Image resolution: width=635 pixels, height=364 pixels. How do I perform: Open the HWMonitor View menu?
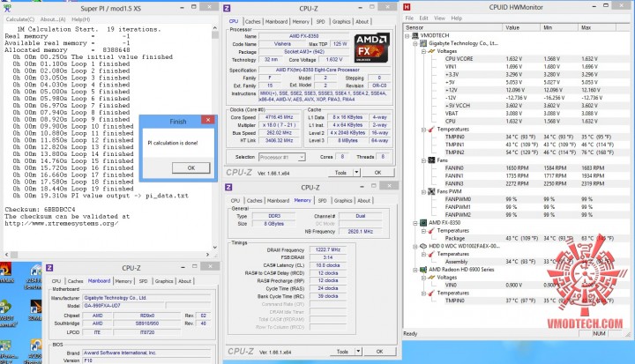[439, 19]
